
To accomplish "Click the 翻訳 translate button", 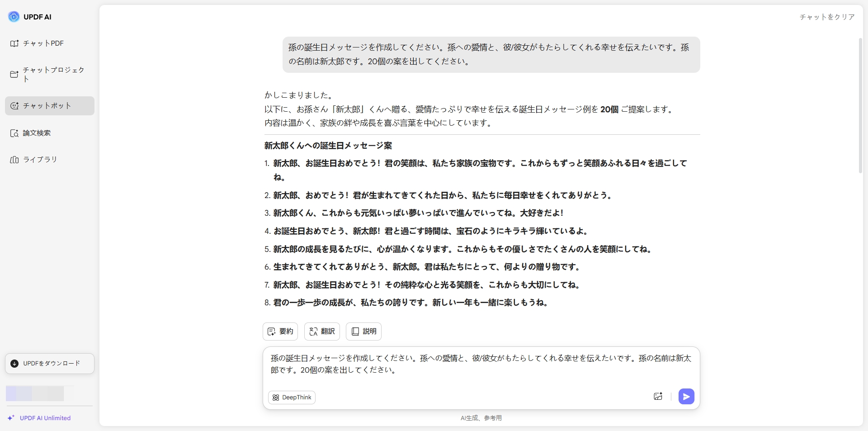I will [x=322, y=332].
